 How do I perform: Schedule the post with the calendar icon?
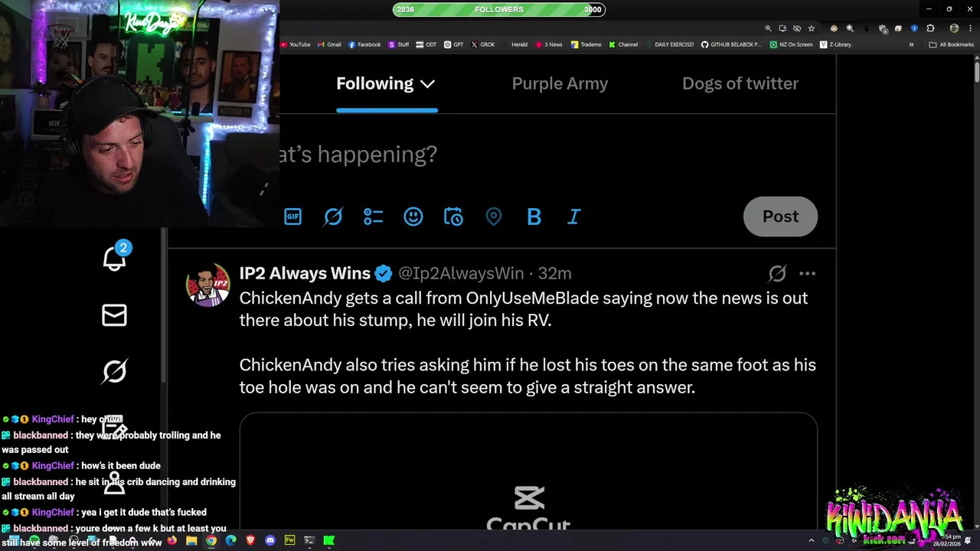[x=453, y=217]
